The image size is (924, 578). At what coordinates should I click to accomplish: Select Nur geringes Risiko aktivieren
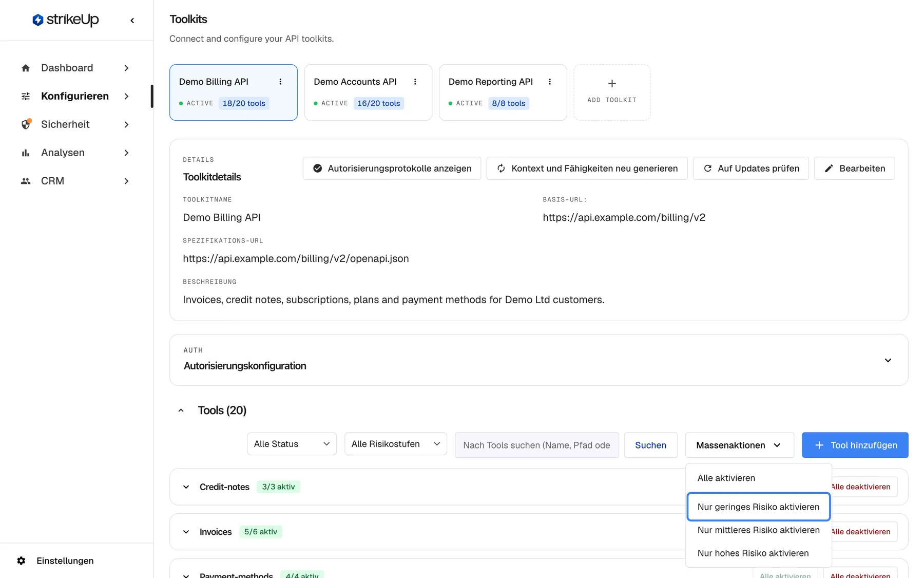pos(758,507)
